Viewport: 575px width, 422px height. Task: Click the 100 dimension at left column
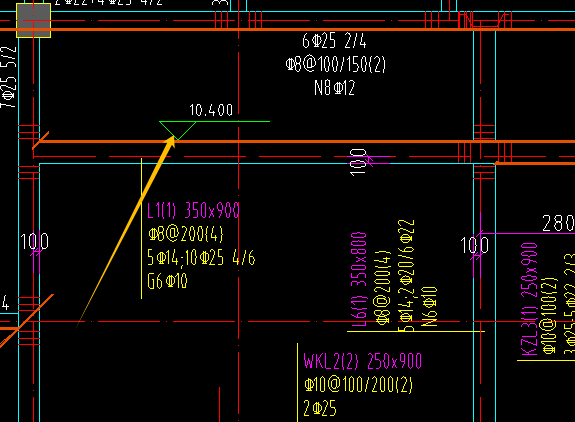click(x=34, y=242)
